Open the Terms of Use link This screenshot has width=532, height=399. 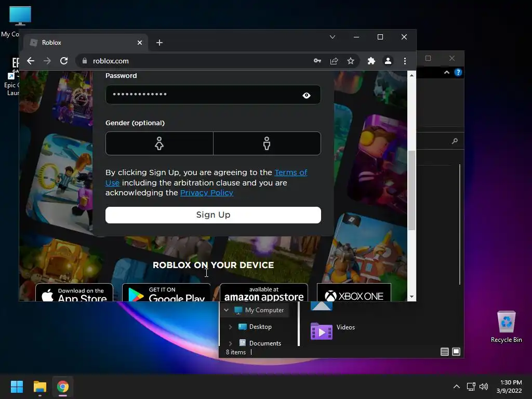291,172
